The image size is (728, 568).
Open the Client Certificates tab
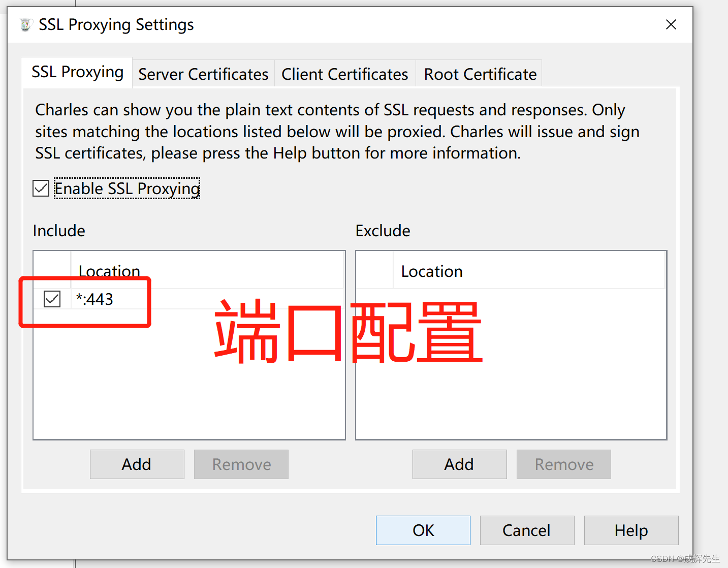(x=345, y=74)
